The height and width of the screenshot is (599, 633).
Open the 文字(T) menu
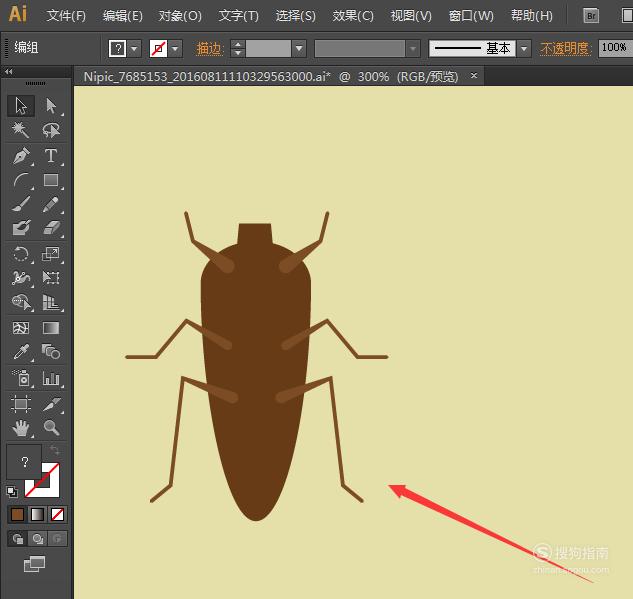[239, 16]
